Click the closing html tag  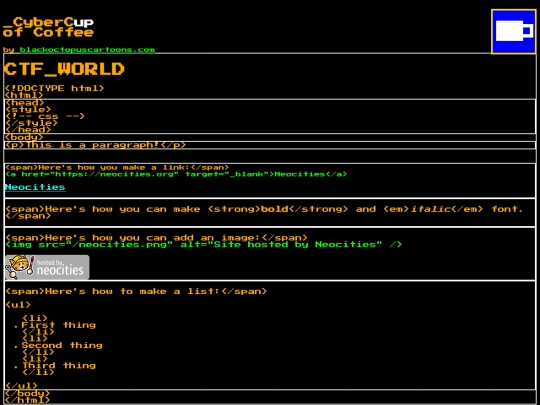click(x=28, y=400)
